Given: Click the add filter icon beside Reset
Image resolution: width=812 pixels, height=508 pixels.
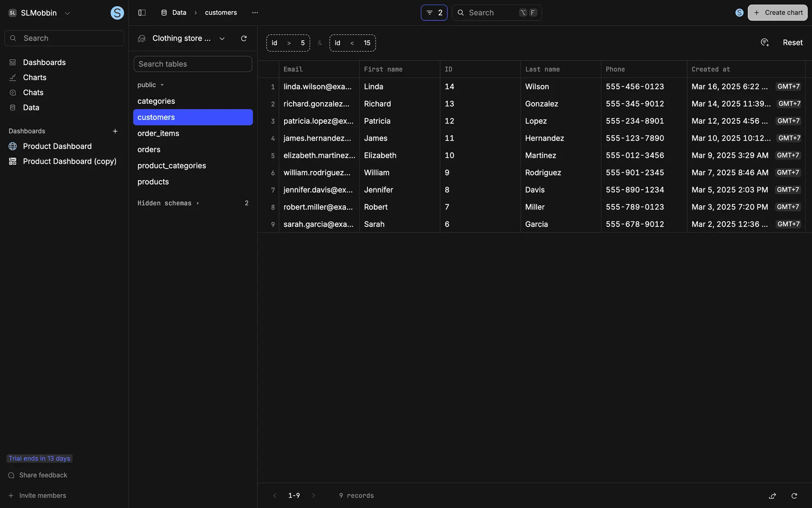Looking at the screenshot, I should click(765, 42).
